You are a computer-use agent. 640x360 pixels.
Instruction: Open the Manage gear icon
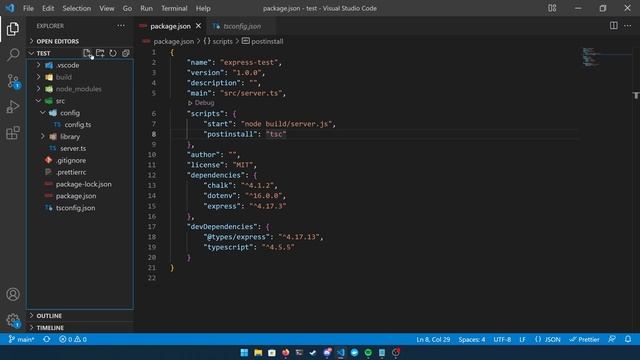(13, 320)
